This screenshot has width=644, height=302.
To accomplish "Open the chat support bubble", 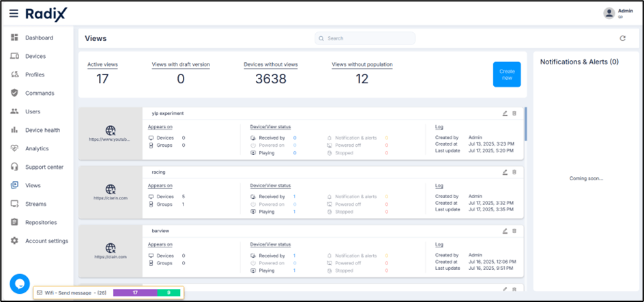I will click(x=19, y=283).
